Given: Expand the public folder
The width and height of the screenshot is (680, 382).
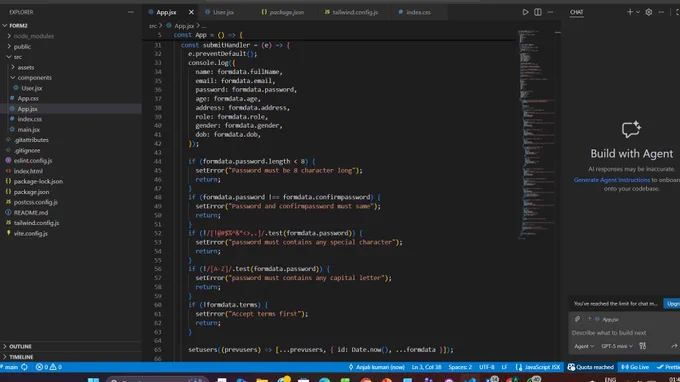Looking at the screenshot, I should 22,46.
